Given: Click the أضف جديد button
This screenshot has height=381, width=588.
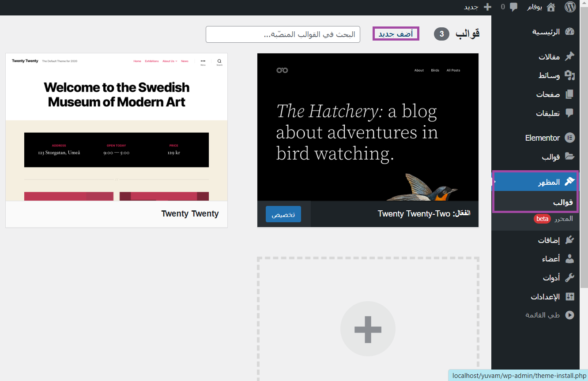Looking at the screenshot, I should [x=396, y=34].
